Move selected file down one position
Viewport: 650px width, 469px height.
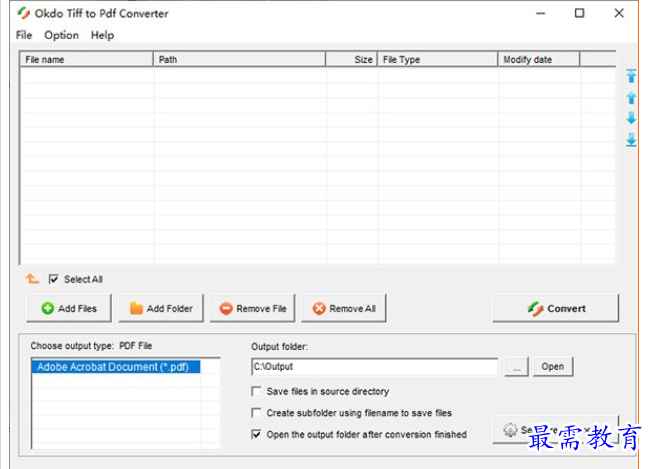631,118
